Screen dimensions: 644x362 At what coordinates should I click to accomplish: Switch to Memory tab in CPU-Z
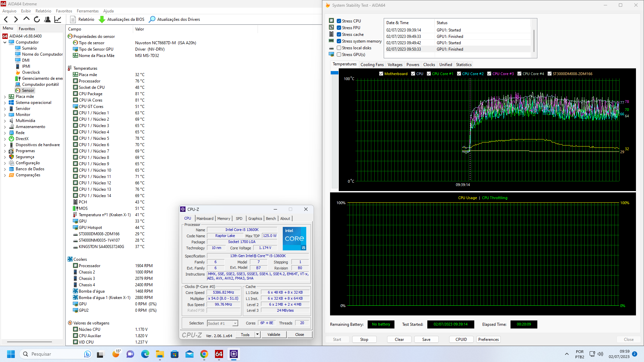point(224,219)
